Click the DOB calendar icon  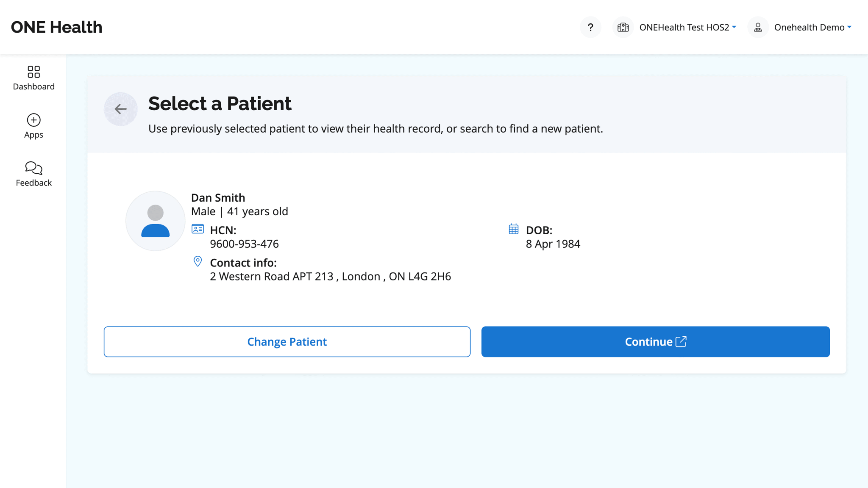[x=513, y=229]
